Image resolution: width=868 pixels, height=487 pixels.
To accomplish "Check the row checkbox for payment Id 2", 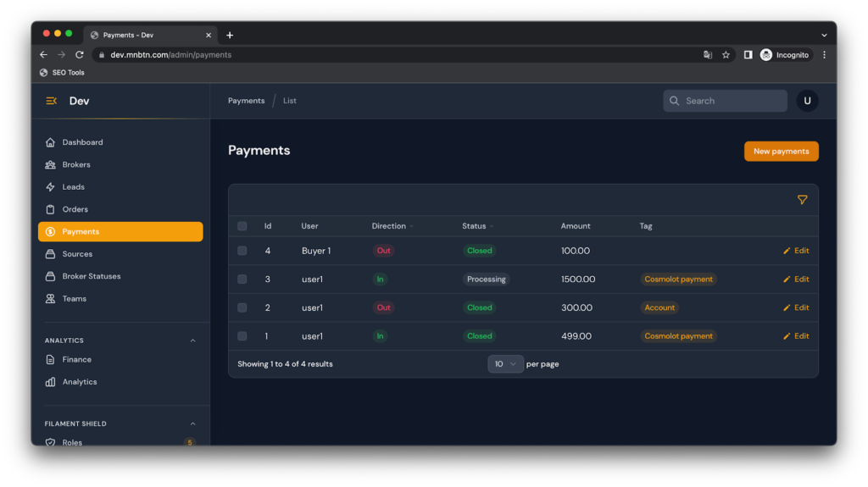I will tap(242, 307).
